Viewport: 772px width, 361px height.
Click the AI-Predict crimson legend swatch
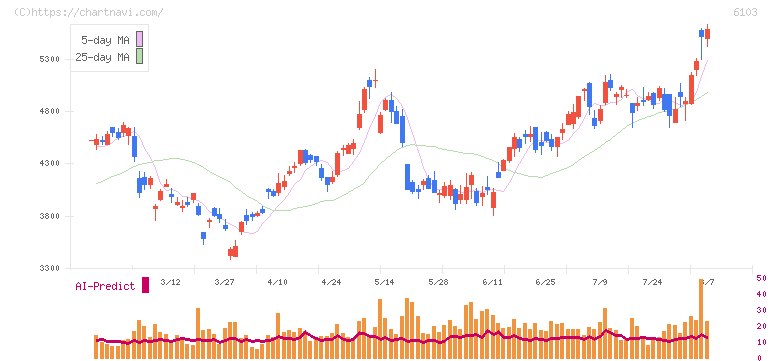pyautogui.click(x=145, y=285)
